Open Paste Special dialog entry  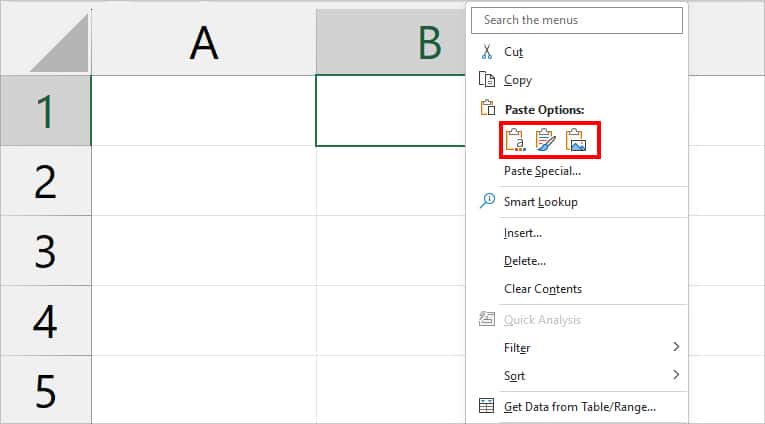tap(542, 171)
